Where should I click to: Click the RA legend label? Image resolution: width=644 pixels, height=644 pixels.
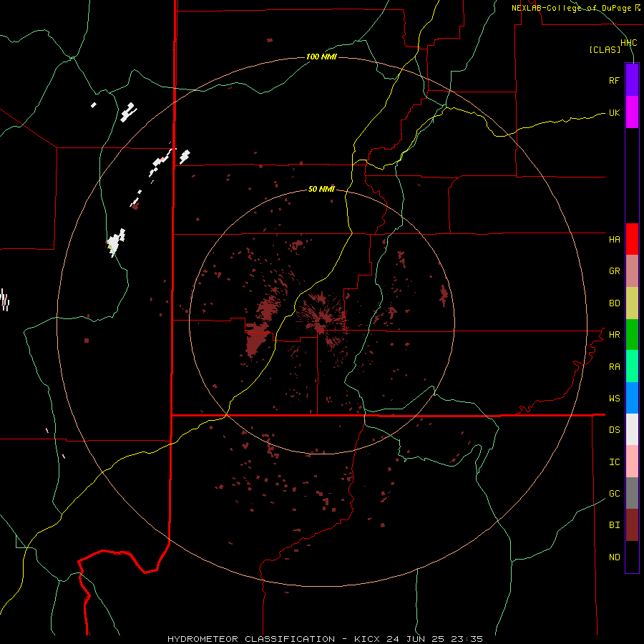614,367
